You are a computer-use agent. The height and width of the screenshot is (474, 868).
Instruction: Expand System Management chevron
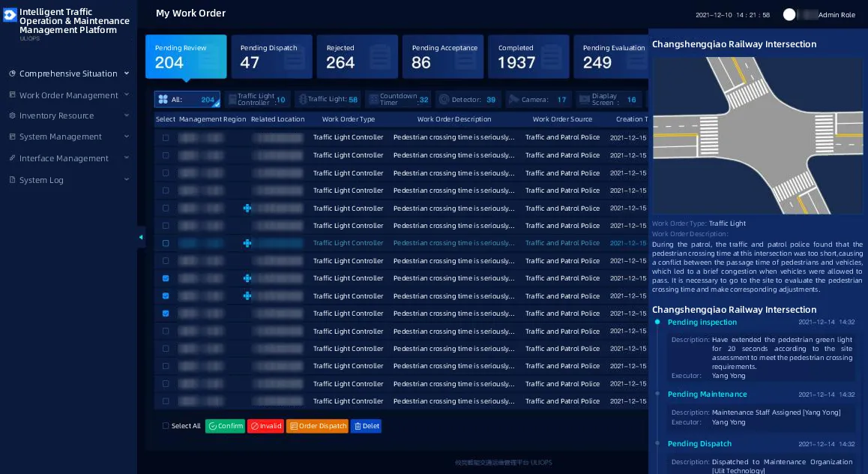(127, 136)
